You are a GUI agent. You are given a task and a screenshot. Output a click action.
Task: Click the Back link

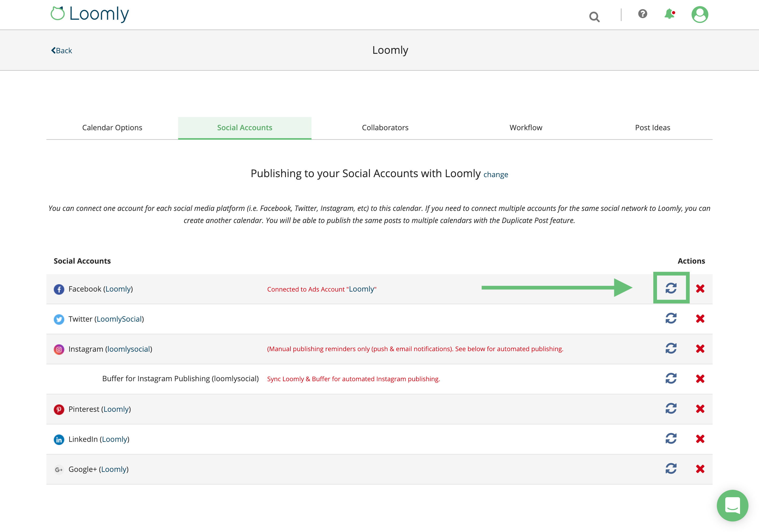61,50
